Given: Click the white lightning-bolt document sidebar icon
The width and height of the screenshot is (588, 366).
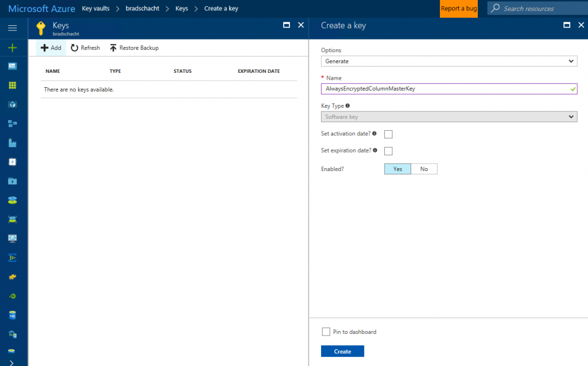Looking at the screenshot, I should pyautogui.click(x=13, y=162).
